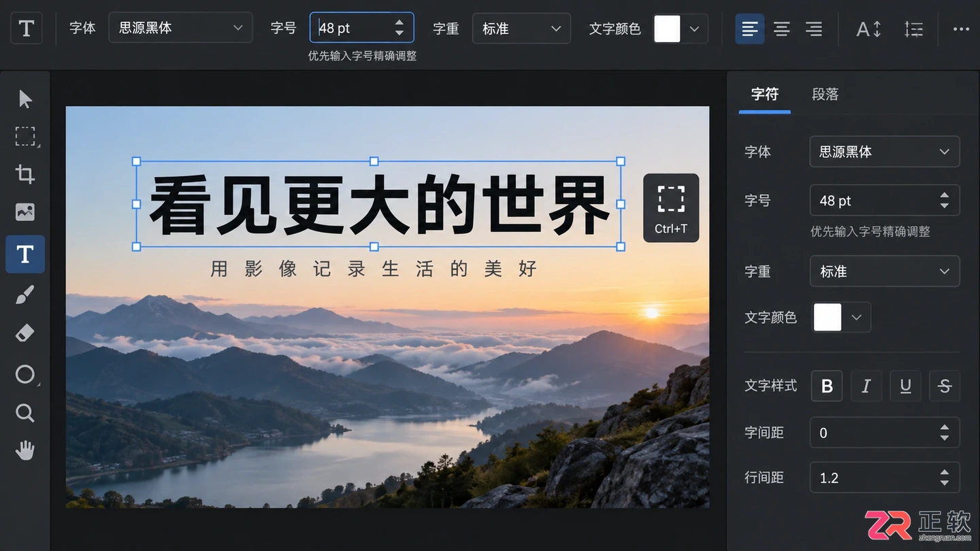Choose the image insert tool
Image resolution: width=980 pixels, height=551 pixels.
(25, 212)
